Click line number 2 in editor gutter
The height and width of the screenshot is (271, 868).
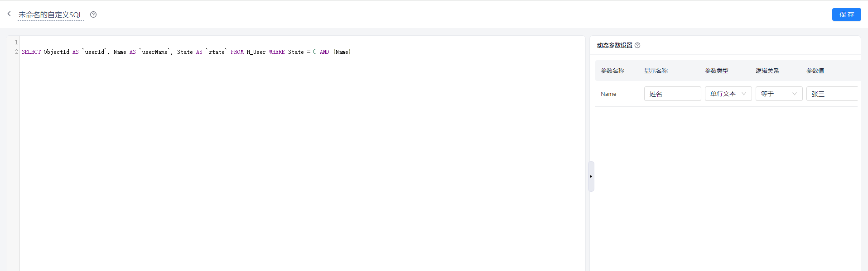(16, 52)
